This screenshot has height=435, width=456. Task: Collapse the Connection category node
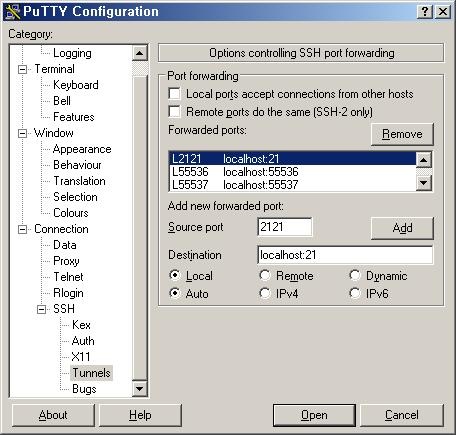[x=22, y=229]
